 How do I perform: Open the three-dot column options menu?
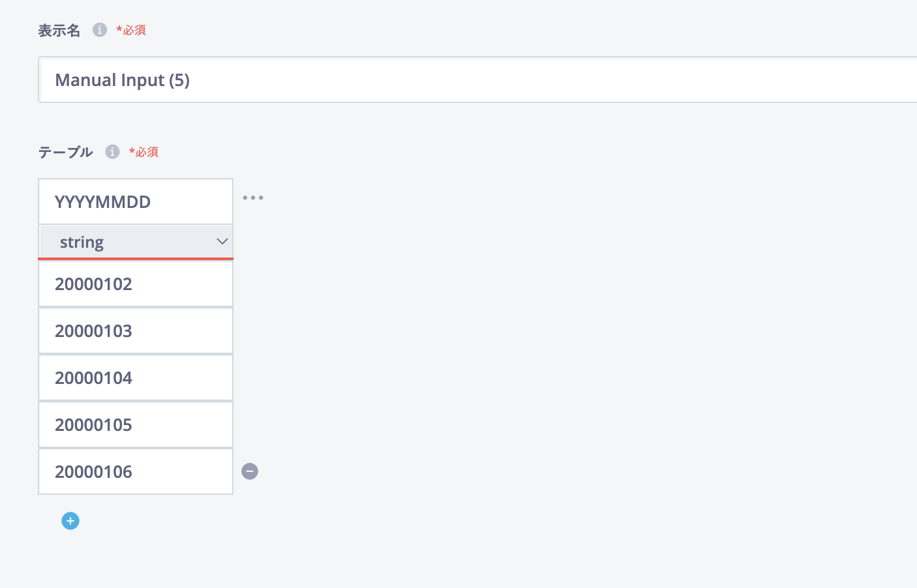253,198
